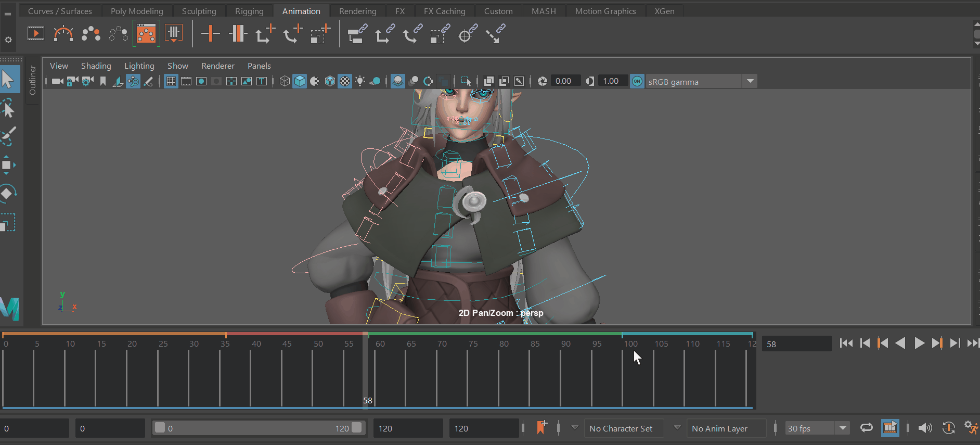Activate the Rotate tool in toolbox

tap(8, 194)
